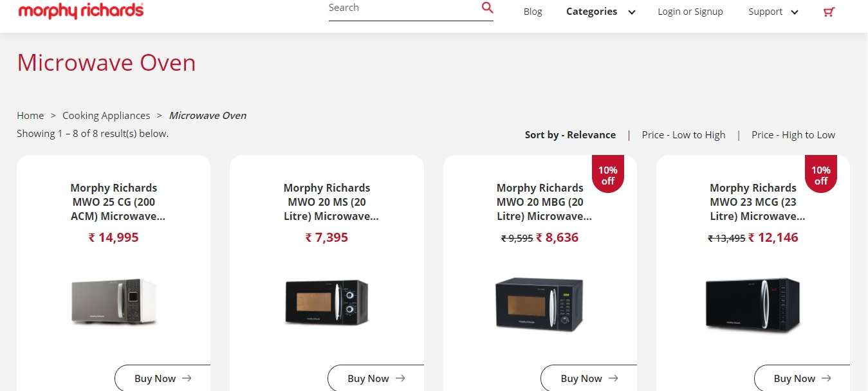
Task: Open the silver MWO 25 CG microwave image
Action: pos(113,302)
